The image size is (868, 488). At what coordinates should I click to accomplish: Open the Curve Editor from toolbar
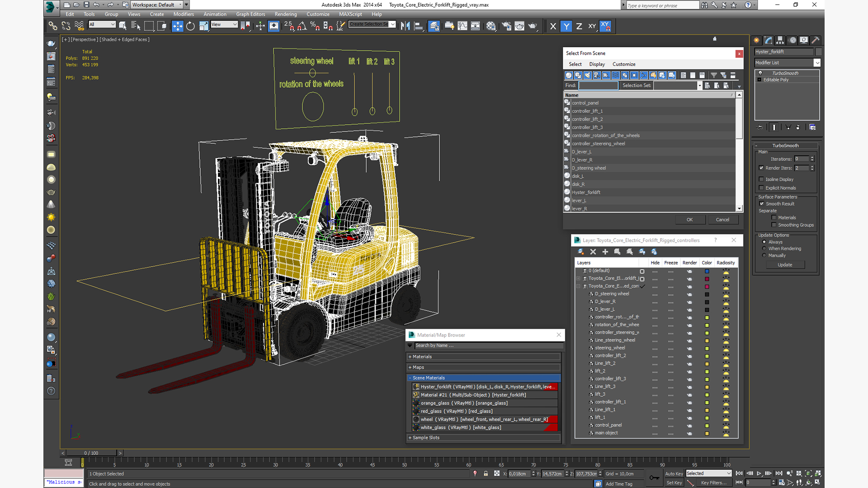(462, 26)
